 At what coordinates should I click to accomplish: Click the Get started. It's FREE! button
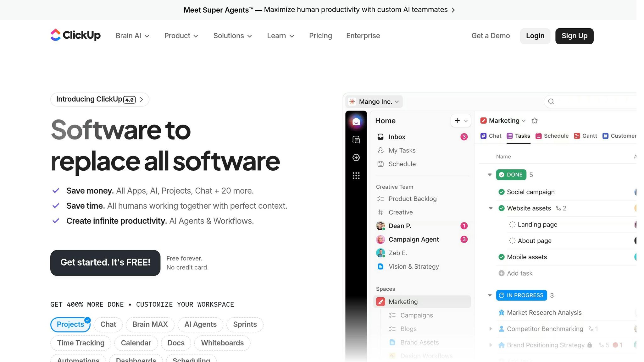pos(105,262)
